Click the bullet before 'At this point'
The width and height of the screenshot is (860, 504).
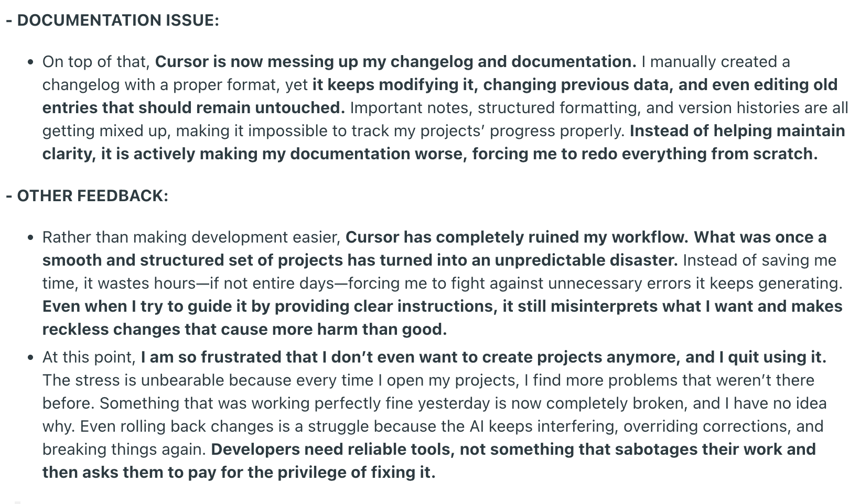click(x=31, y=358)
